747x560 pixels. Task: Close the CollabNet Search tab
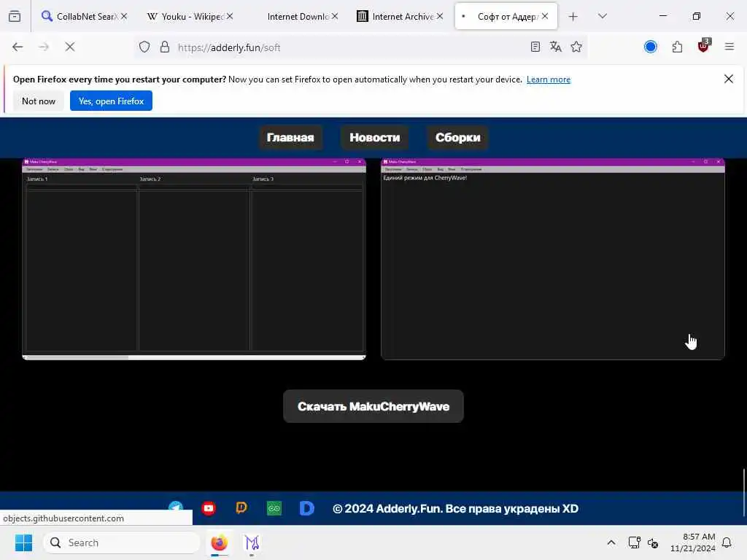pyautogui.click(x=124, y=16)
